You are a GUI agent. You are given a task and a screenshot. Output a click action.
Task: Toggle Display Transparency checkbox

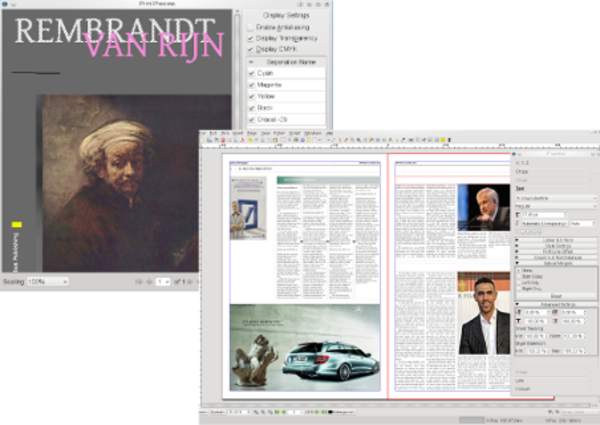tap(250, 38)
